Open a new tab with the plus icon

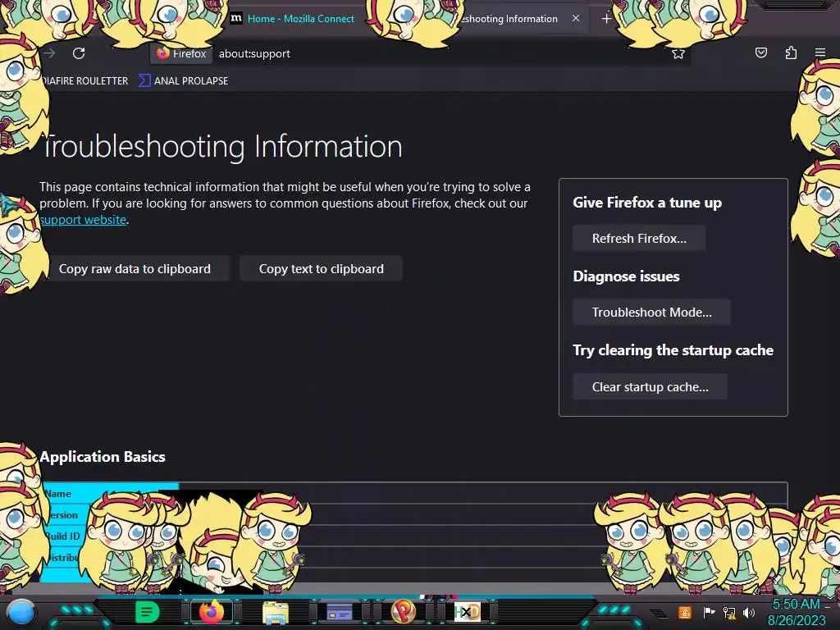click(606, 19)
